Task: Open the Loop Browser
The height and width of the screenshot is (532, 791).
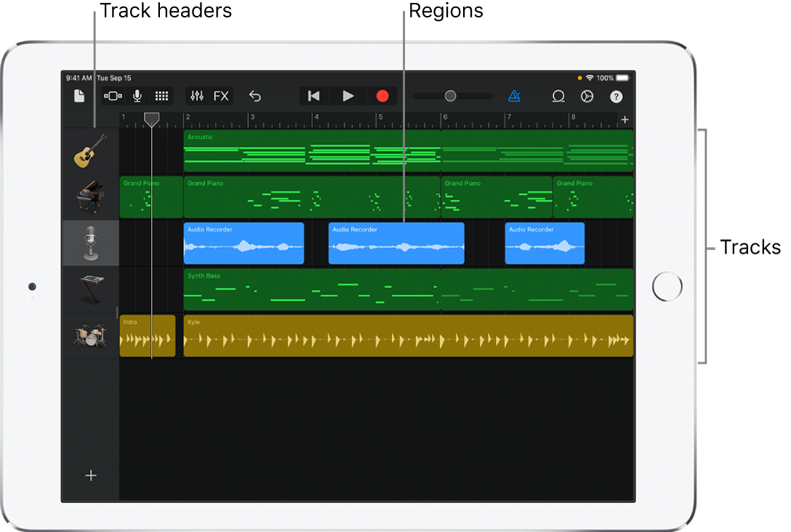Action: (558, 95)
